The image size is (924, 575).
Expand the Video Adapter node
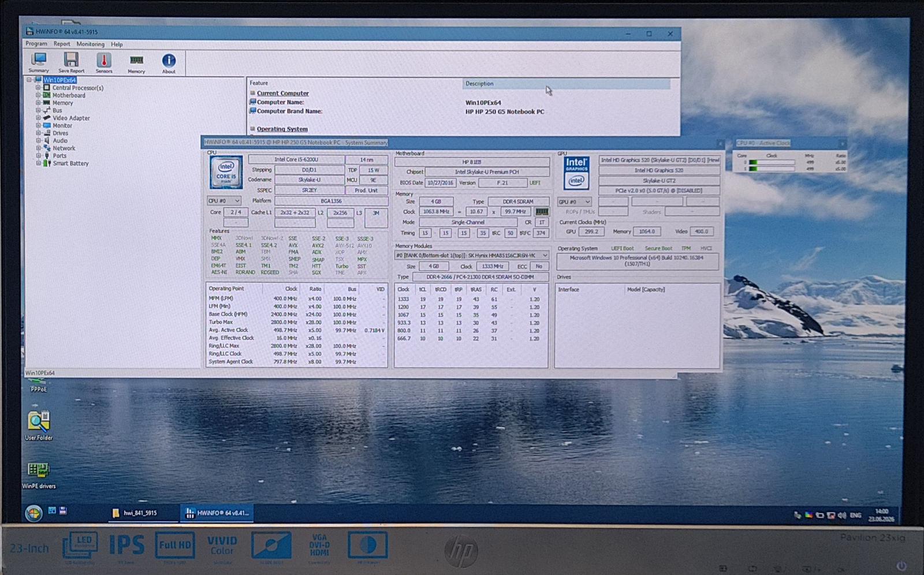(x=38, y=118)
